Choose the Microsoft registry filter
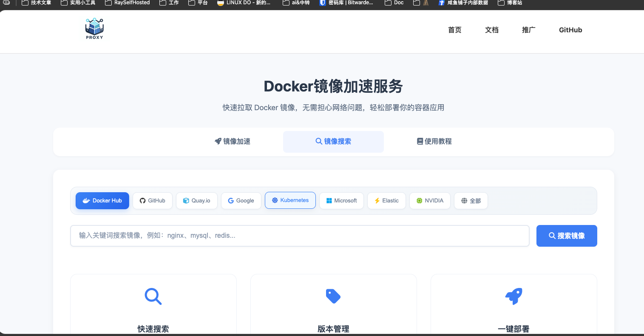The image size is (644, 336). click(341, 201)
